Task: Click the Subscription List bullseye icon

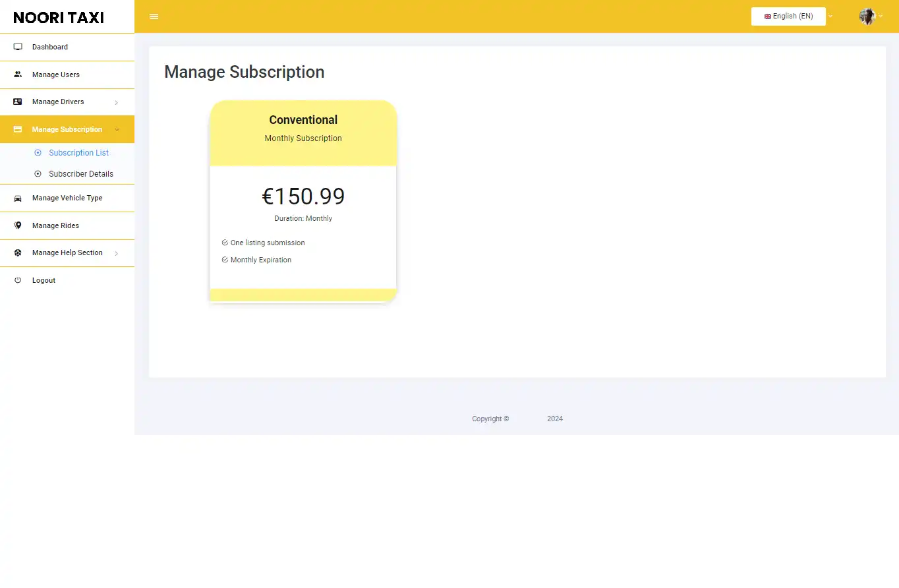Action: pos(38,152)
